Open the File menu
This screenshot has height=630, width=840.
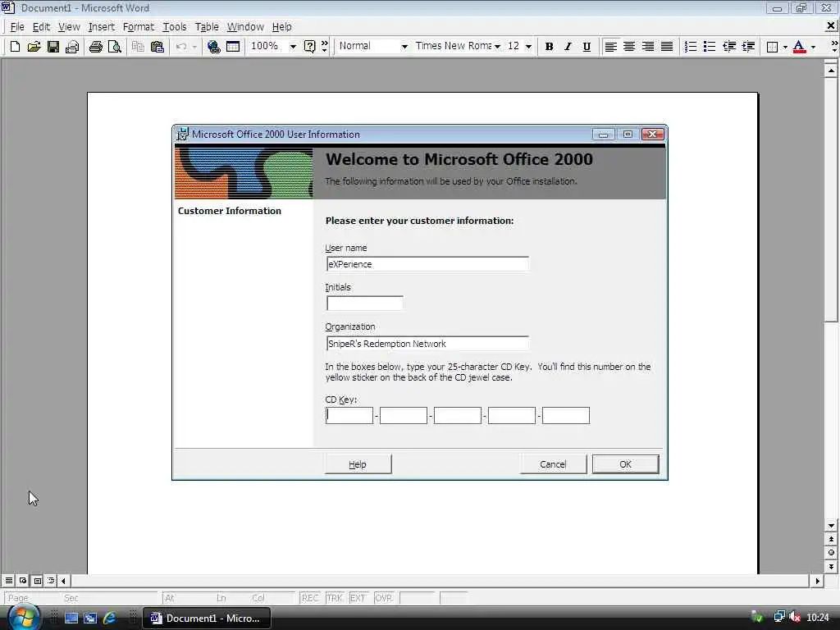pyautogui.click(x=17, y=27)
